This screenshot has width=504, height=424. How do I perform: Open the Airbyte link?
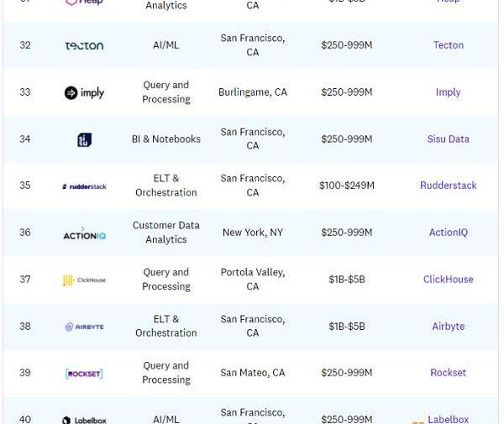point(448,327)
